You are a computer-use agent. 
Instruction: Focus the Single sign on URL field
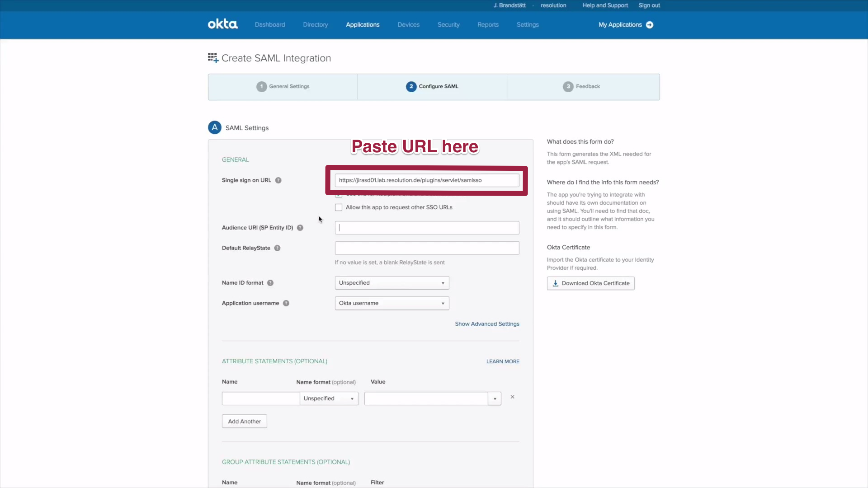click(x=427, y=180)
